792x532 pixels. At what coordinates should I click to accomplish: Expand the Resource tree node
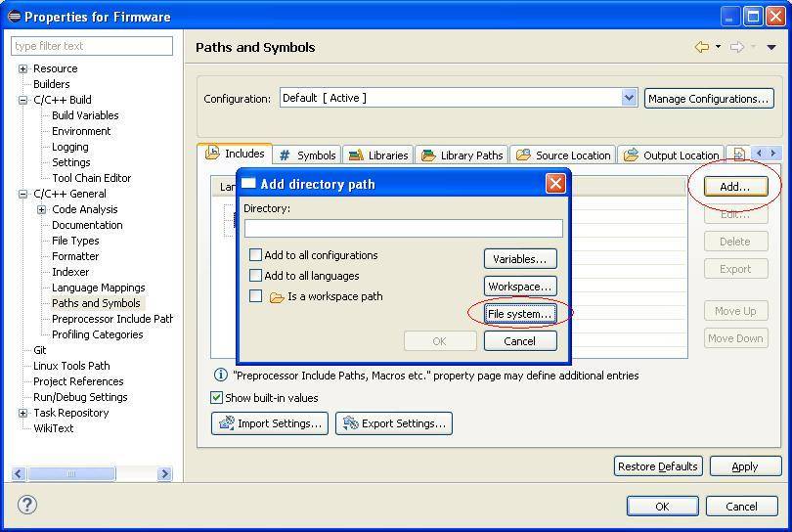pos(22,68)
